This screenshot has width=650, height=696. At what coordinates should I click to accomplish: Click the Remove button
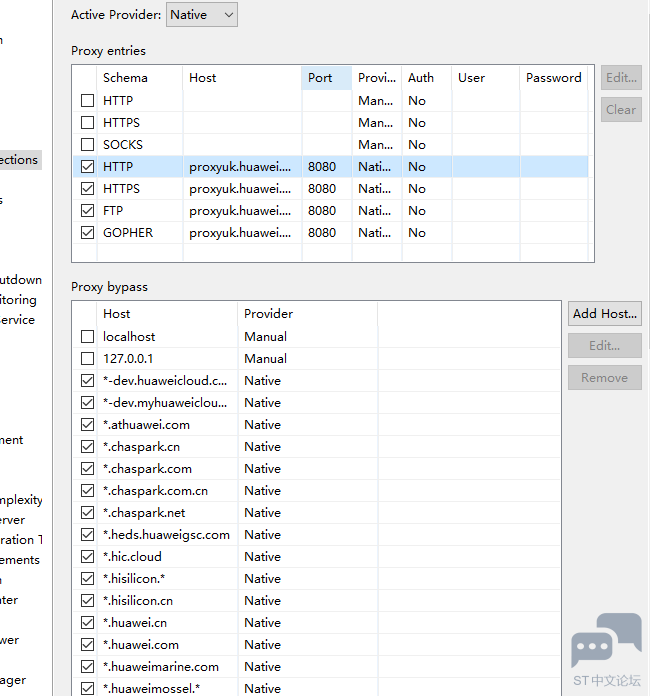click(x=605, y=378)
